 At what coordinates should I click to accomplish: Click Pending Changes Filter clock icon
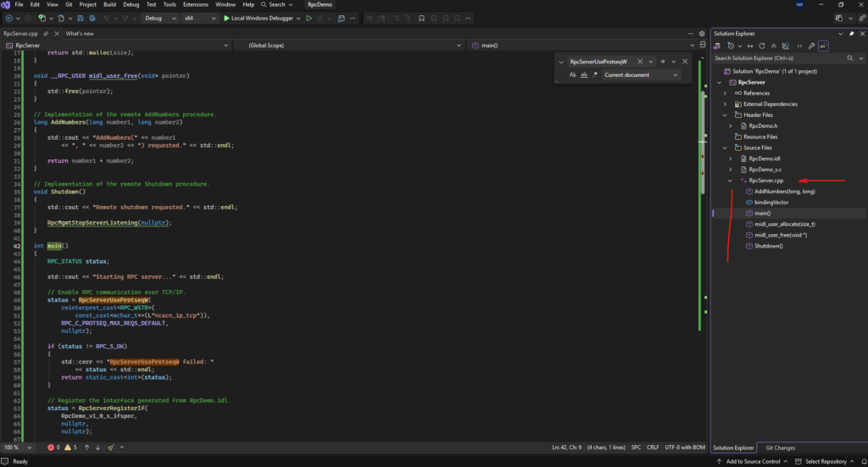coord(731,46)
